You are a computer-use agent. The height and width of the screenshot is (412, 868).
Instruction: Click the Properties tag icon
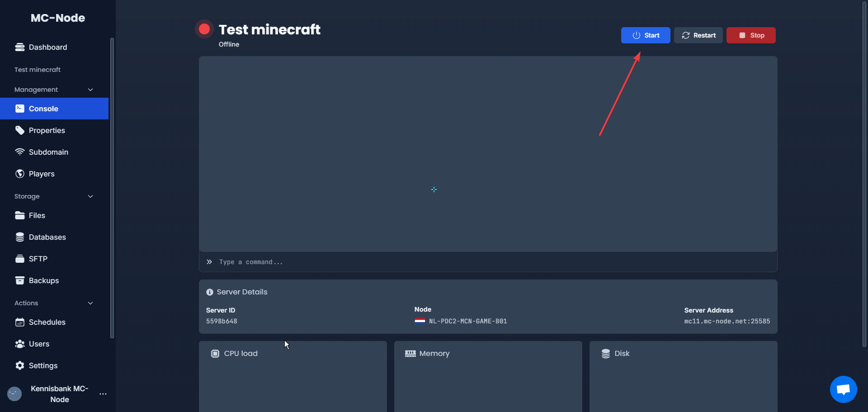pos(20,130)
